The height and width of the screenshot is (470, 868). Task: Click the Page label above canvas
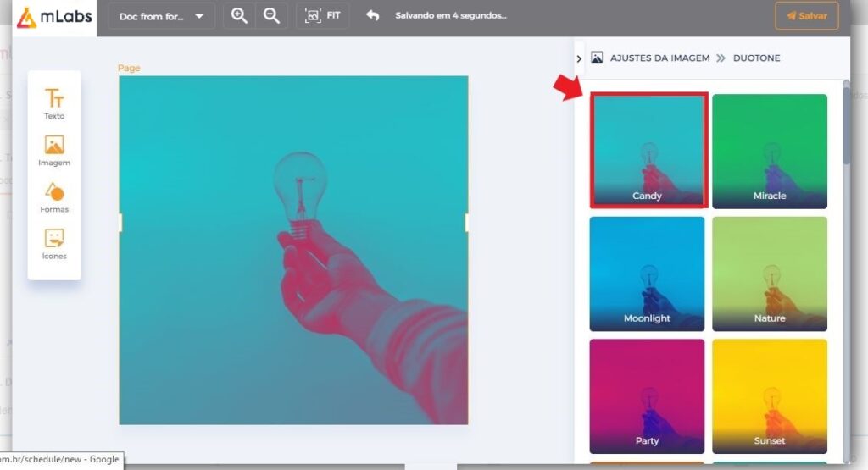click(x=129, y=68)
